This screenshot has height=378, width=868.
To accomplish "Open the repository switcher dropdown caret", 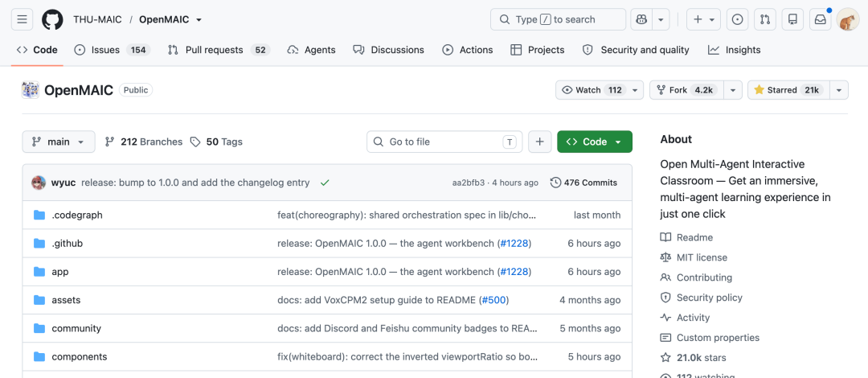I will pyautogui.click(x=199, y=19).
